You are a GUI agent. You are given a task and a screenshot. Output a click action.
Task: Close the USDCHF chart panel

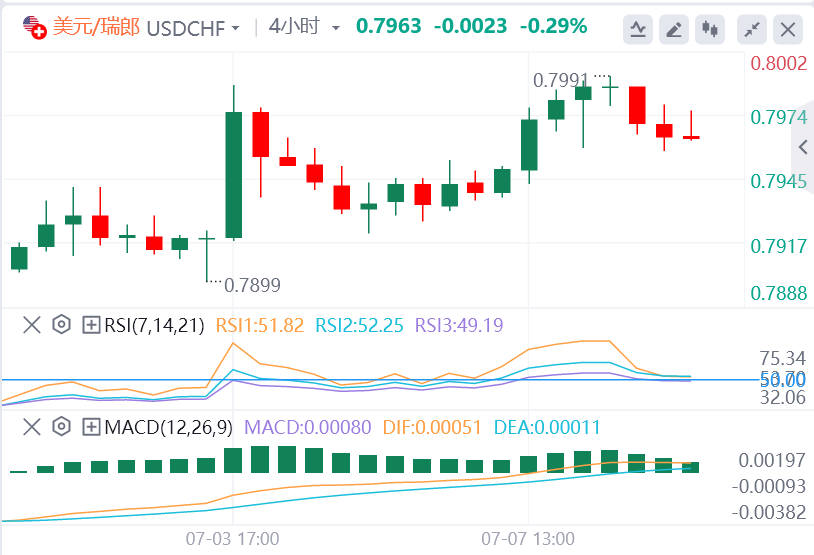tap(788, 29)
